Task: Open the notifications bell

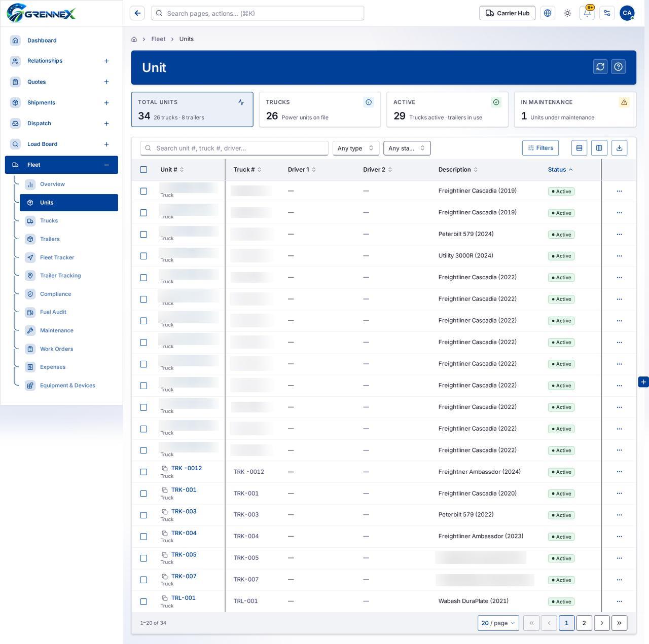Action: [x=587, y=13]
